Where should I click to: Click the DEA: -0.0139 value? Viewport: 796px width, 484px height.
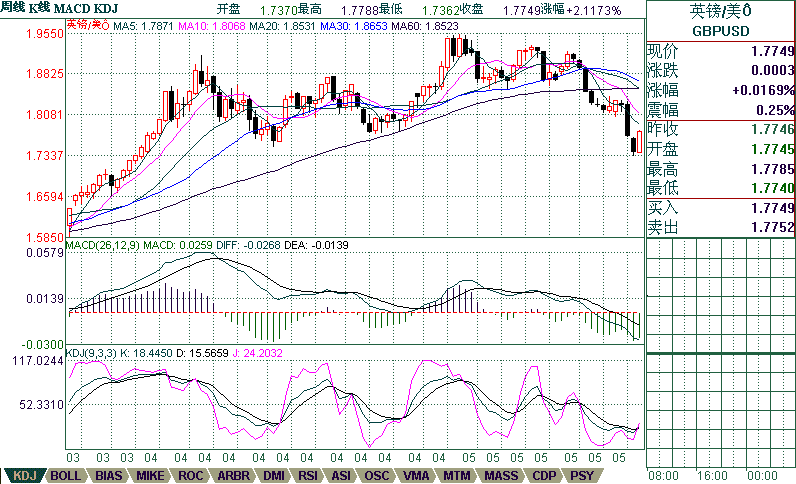(x=316, y=245)
